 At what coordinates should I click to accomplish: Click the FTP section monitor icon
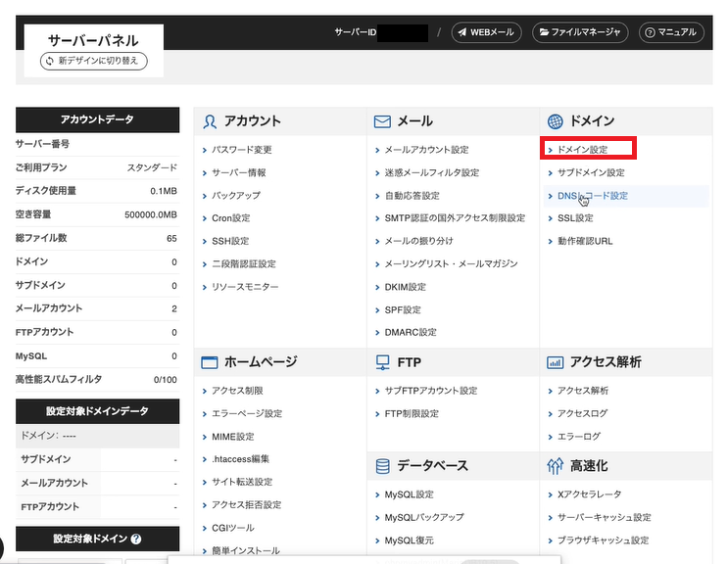pyautogui.click(x=382, y=362)
